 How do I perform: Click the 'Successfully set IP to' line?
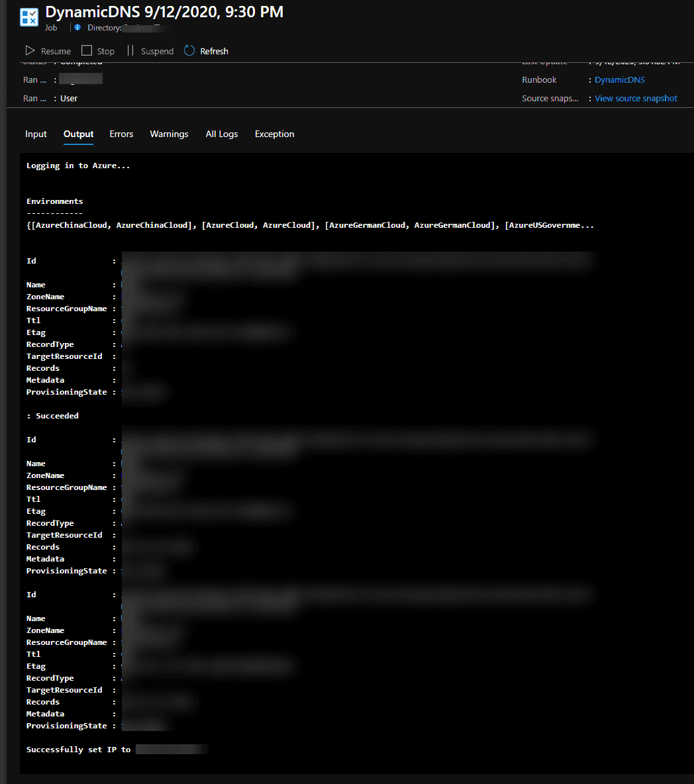pos(79,750)
